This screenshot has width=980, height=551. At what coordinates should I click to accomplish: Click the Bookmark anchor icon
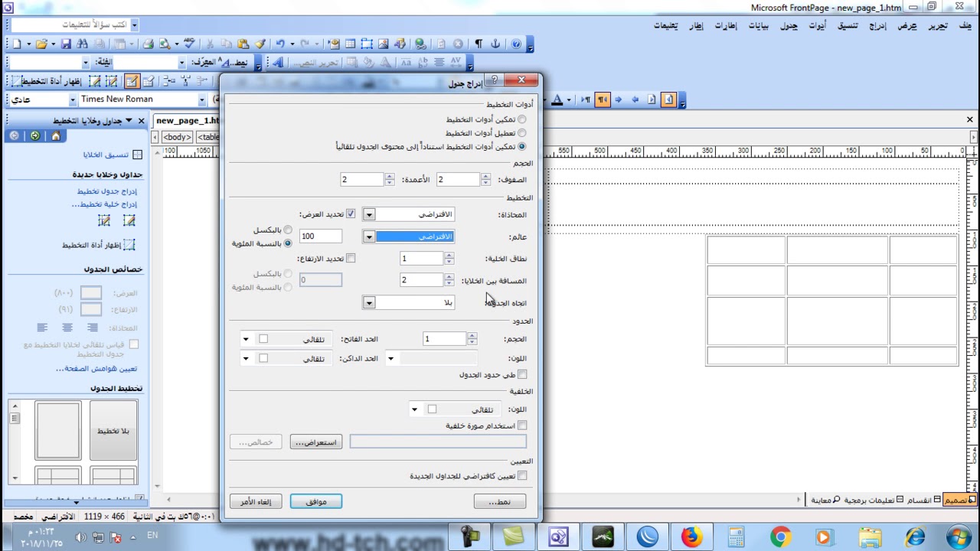(495, 44)
